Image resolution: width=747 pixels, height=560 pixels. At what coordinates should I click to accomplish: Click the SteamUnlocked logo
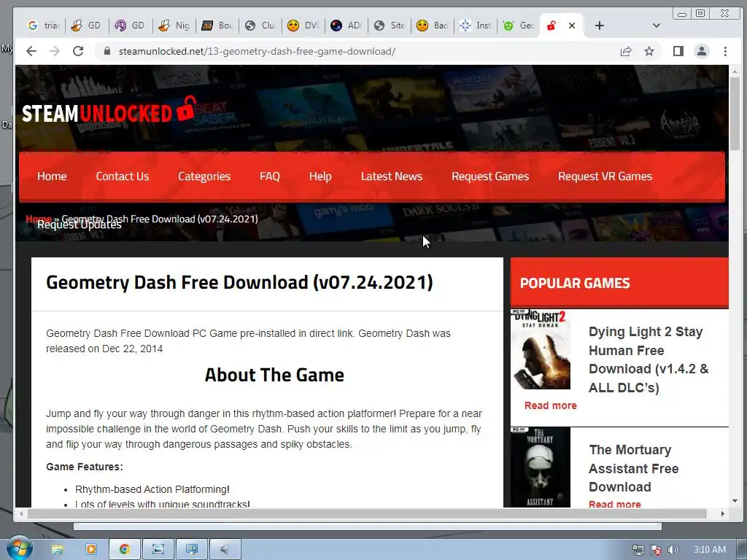(109, 111)
